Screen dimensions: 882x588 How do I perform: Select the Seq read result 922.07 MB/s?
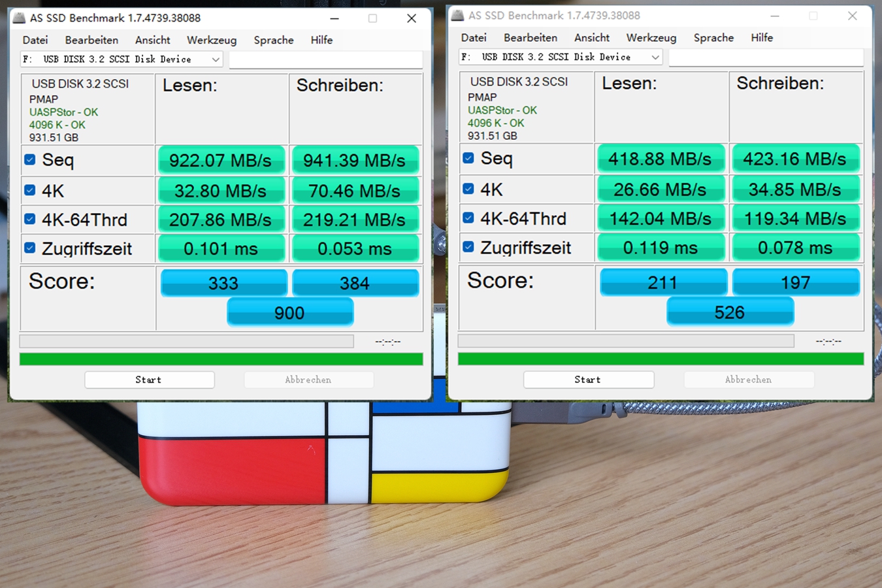221,160
